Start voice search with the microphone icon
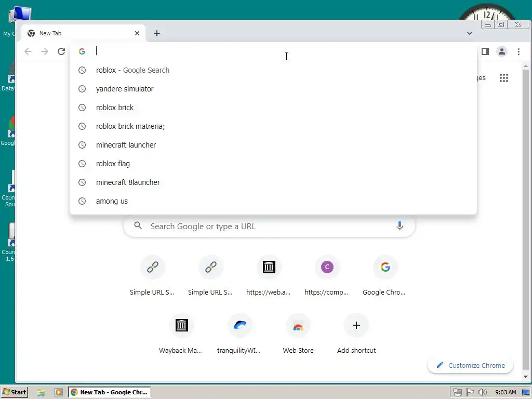 pos(400,226)
